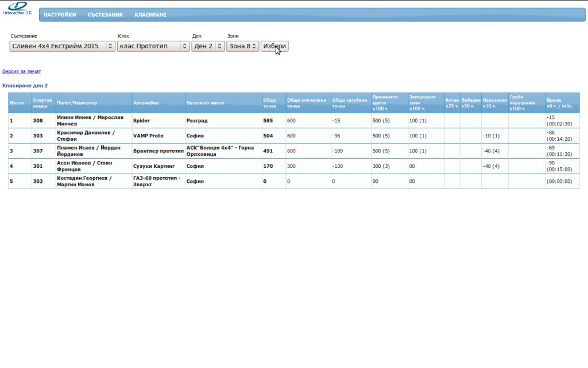Open the НАСТРОЙКИ menu
Viewport: 588px width, 368px height.
(x=60, y=14)
